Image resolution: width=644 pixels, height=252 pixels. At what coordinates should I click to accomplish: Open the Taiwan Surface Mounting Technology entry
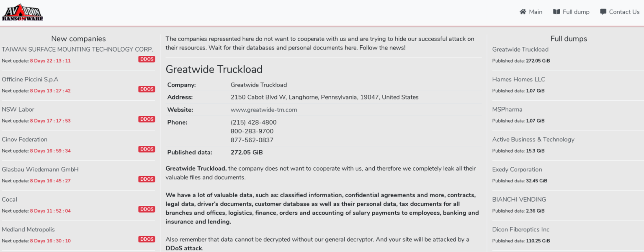click(77, 49)
